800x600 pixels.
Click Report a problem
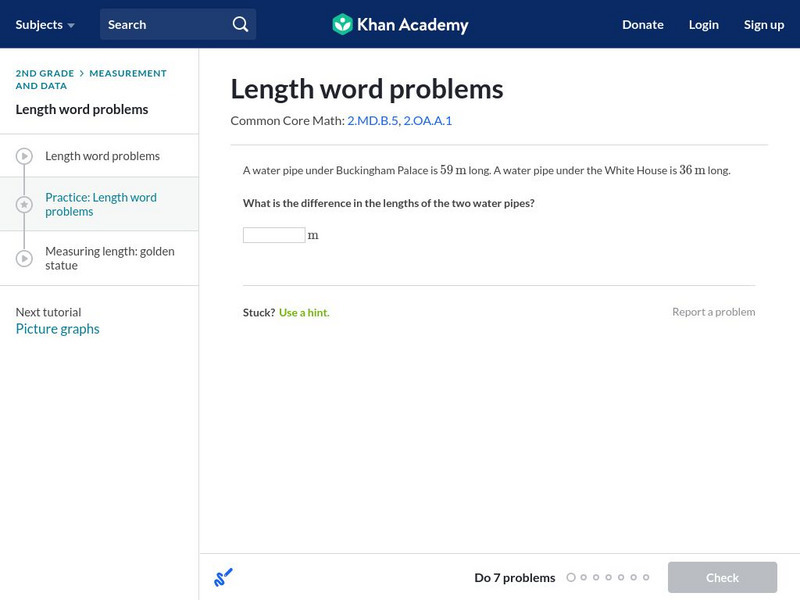tap(713, 312)
